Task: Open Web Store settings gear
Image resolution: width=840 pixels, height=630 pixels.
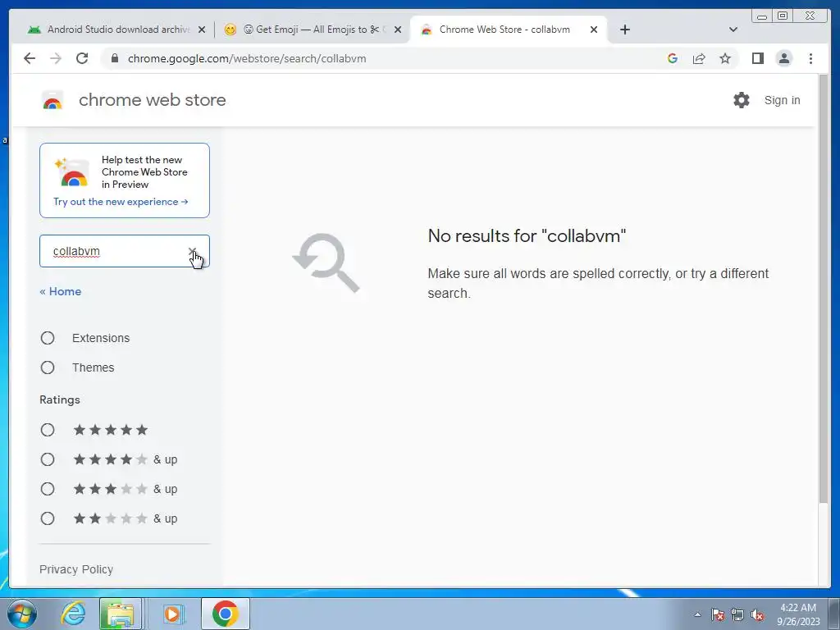Action: click(742, 100)
